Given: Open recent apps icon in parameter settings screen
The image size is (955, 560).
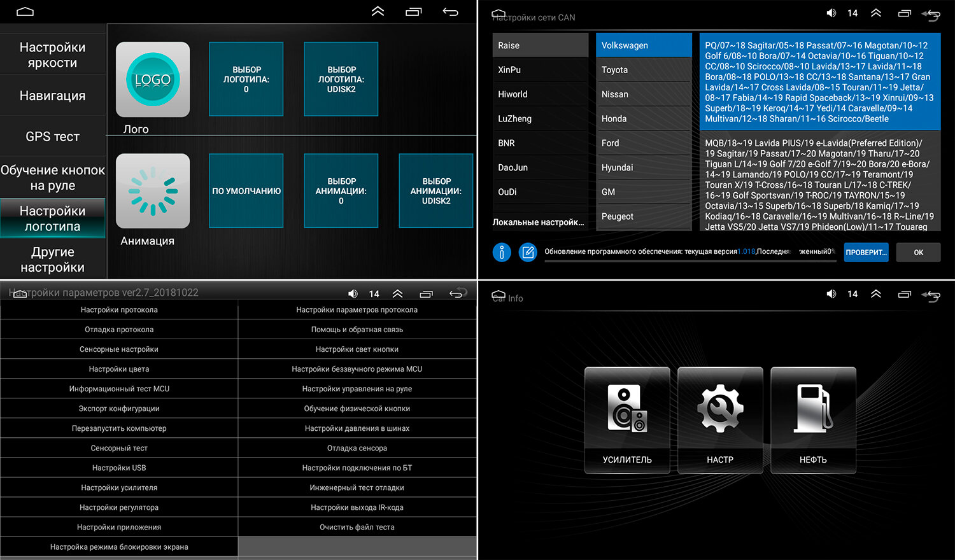Looking at the screenshot, I should pyautogui.click(x=426, y=293).
